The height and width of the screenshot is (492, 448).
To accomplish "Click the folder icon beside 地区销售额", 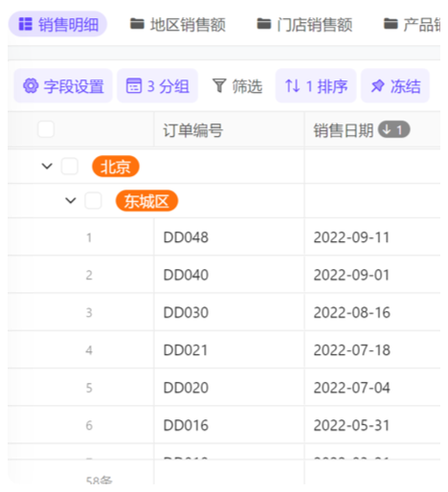I will coord(137,24).
